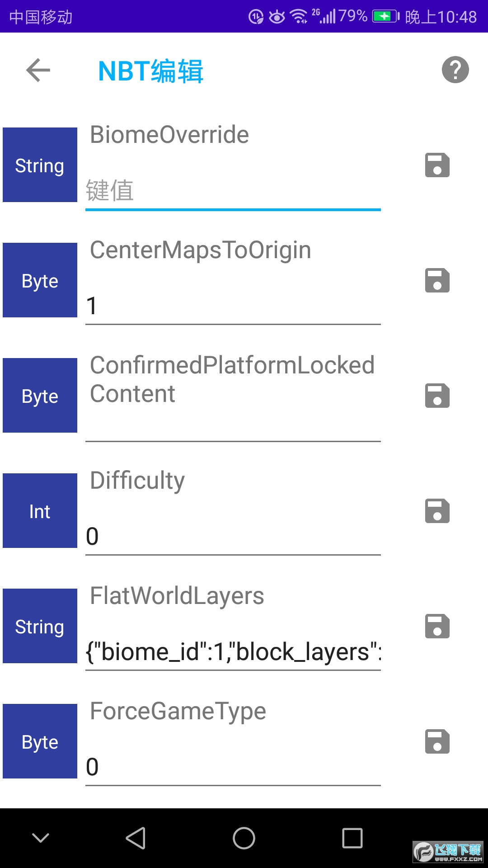The image size is (488, 868).
Task: Click the empty ConfirmedPlatformLockedContent value field
Action: coord(233,425)
